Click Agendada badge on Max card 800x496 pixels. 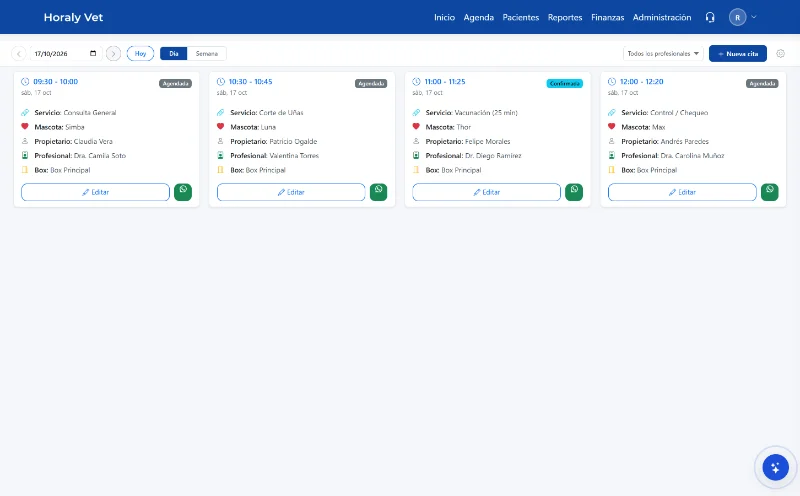(762, 83)
